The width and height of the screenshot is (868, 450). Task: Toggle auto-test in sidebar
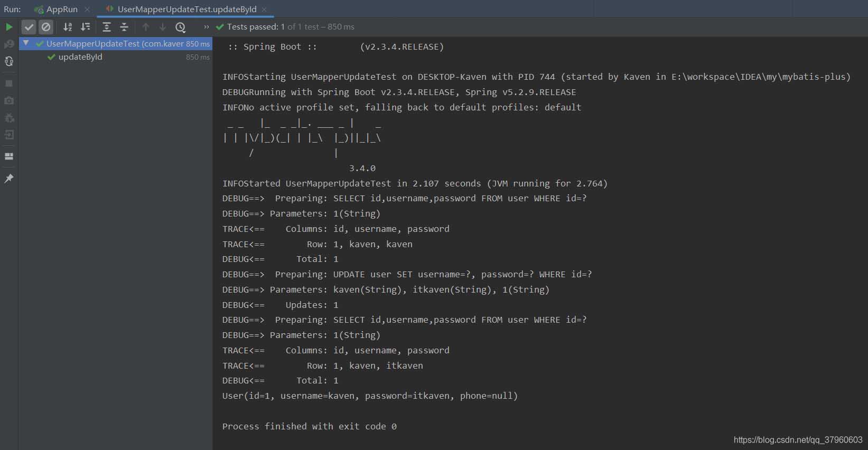[9, 61]
